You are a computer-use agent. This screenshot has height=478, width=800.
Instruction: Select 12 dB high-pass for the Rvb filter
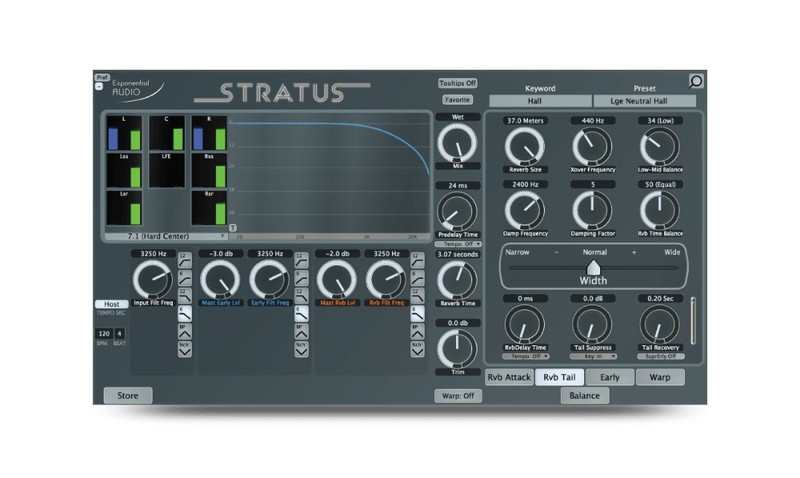(417, 260)
